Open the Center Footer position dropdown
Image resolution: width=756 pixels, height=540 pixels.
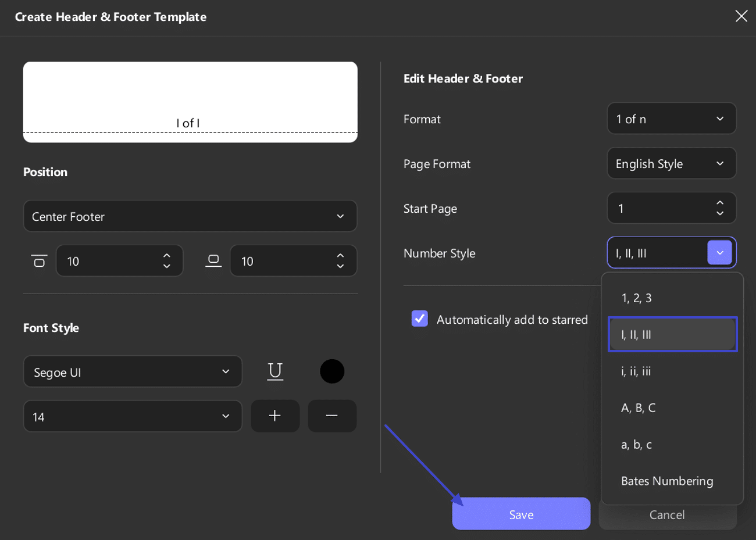(x=190, y=216)
